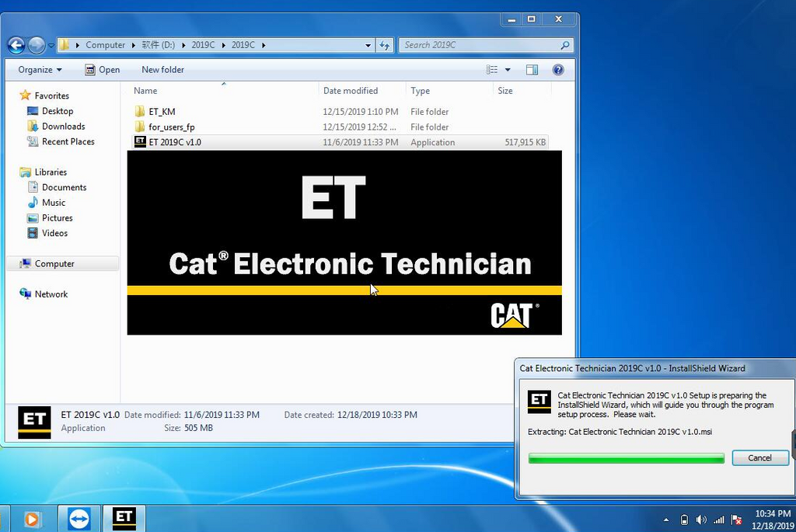The width and height of the screenshot is (796, 532).
Task: Expand the address bar history dropdown
Action: [368, 45]
